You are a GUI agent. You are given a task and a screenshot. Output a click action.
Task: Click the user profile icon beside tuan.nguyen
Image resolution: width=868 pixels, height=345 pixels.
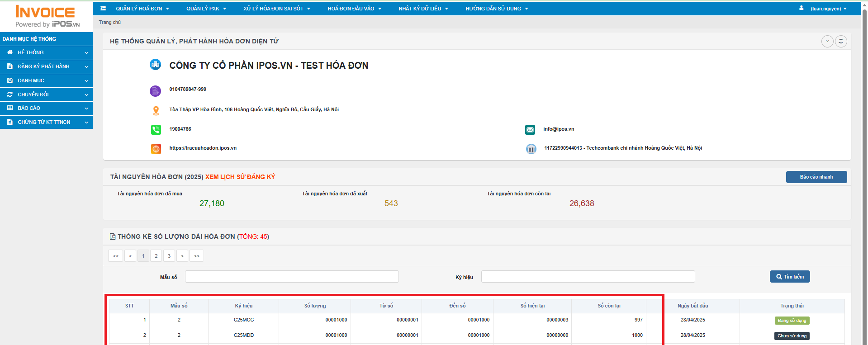click(802, 8)
